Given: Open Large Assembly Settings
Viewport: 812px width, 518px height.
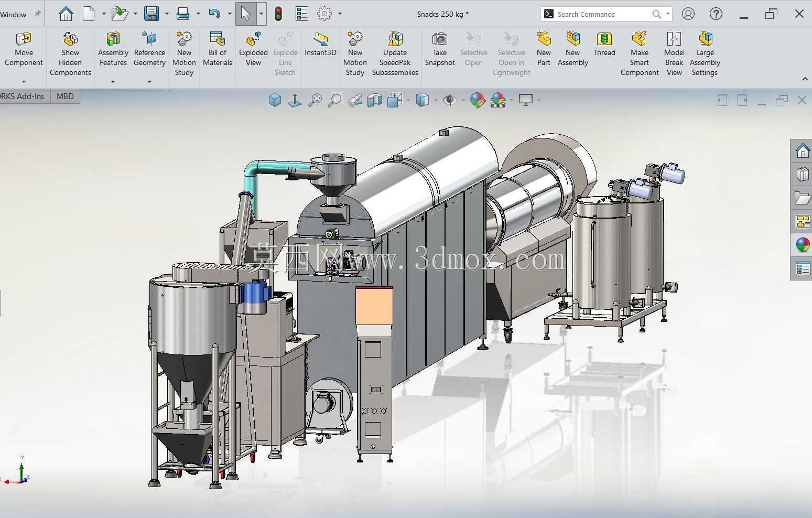Looking at the screenshot, I should coord(705,53).
